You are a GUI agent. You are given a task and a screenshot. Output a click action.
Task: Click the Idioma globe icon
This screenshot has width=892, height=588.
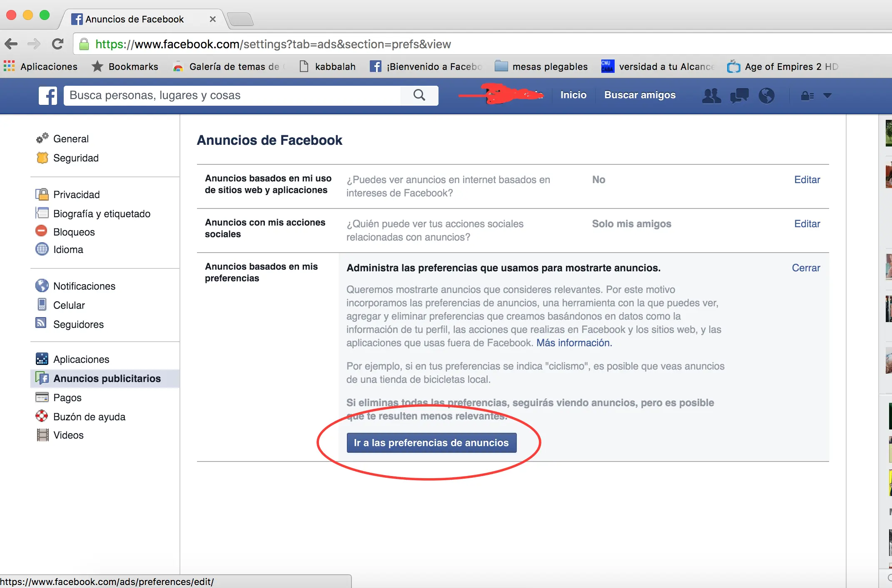click(42, 249)
